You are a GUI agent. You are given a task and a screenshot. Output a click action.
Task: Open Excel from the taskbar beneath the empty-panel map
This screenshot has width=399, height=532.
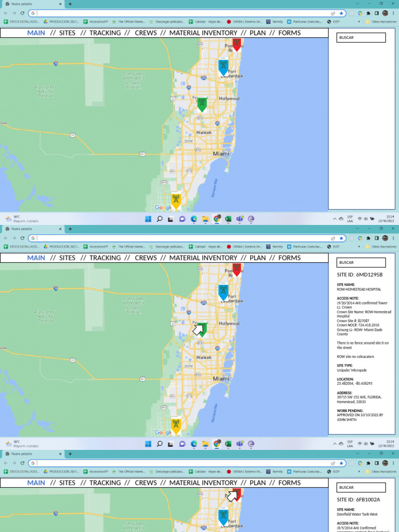pyautogui.click(x=228, y=219)
